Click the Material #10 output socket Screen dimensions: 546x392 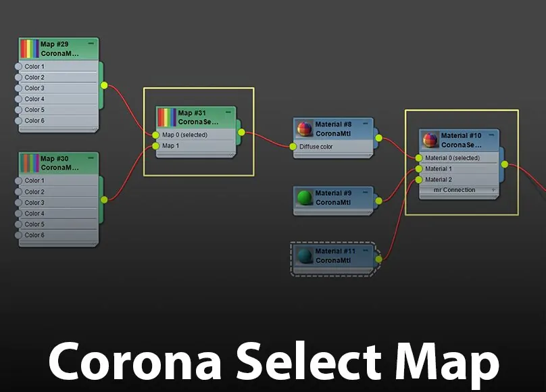point(504,164)
